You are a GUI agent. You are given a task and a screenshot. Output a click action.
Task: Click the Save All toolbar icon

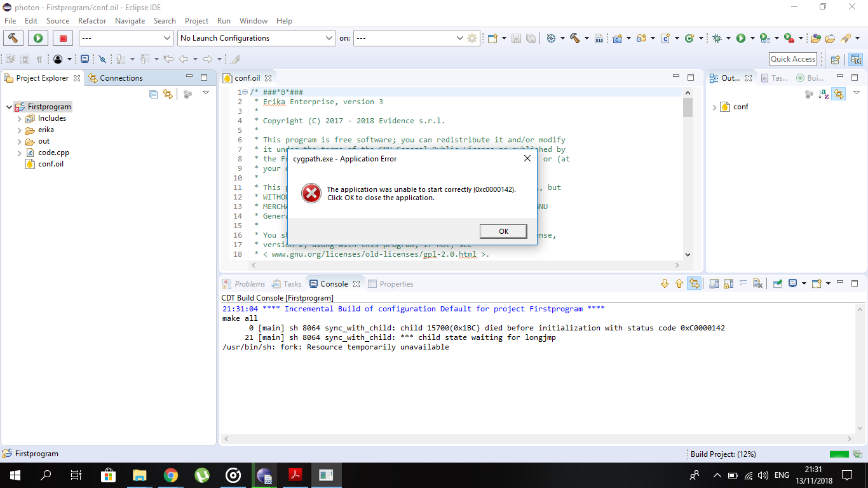[531, 38]
